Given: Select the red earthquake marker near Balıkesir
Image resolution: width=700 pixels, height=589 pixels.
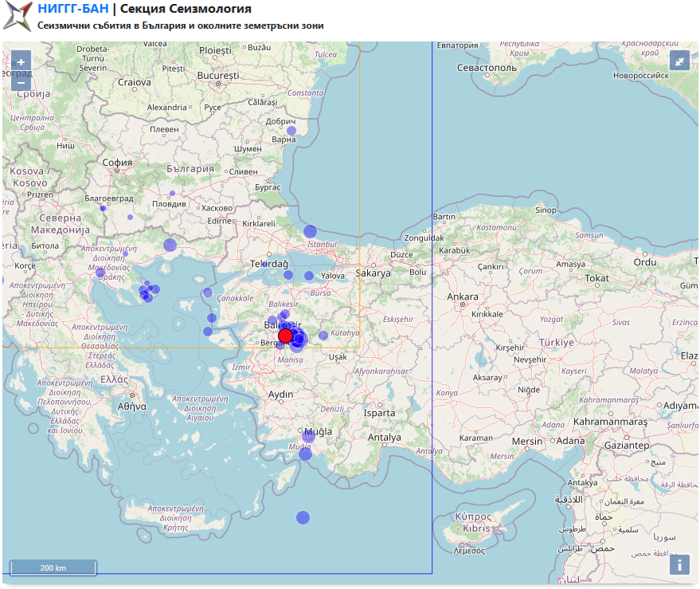Looking at the screenshot, I should pyautogui.click(x=285, y=336).
